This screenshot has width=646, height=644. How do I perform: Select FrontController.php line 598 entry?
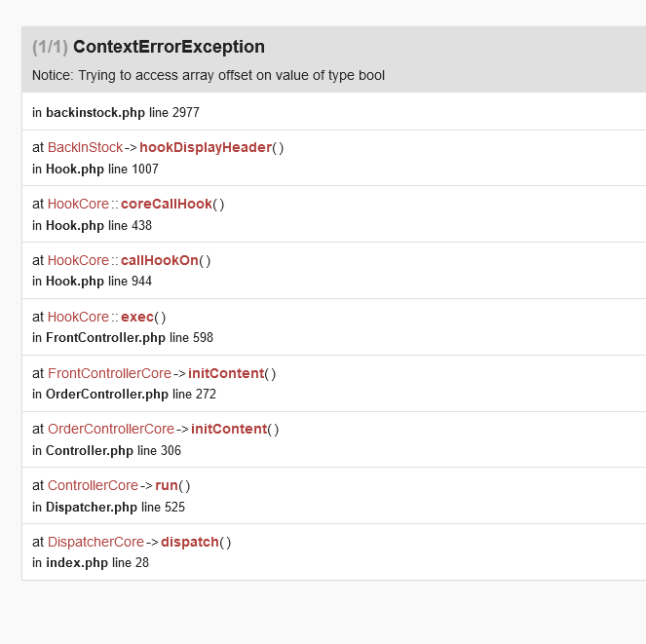[123, 337]
